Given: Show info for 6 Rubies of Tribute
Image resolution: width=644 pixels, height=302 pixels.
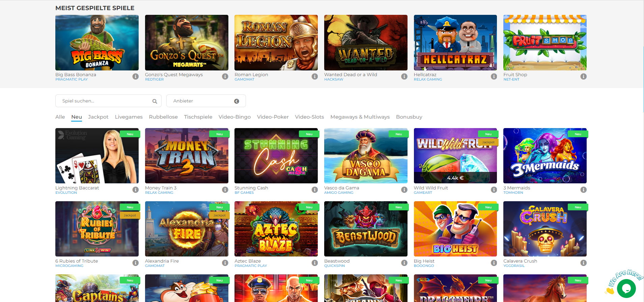Looking at the screenshot, I should tap(136, 263).
